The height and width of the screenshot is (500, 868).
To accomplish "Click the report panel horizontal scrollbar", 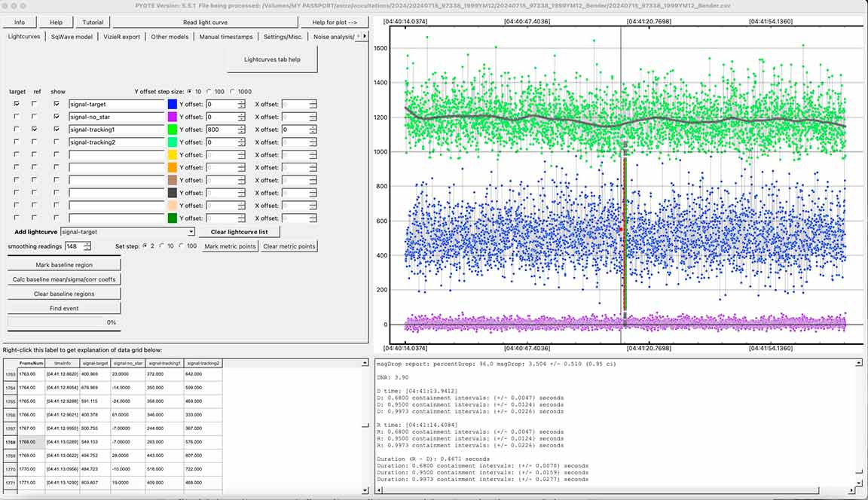I will (x=615, y=490).
